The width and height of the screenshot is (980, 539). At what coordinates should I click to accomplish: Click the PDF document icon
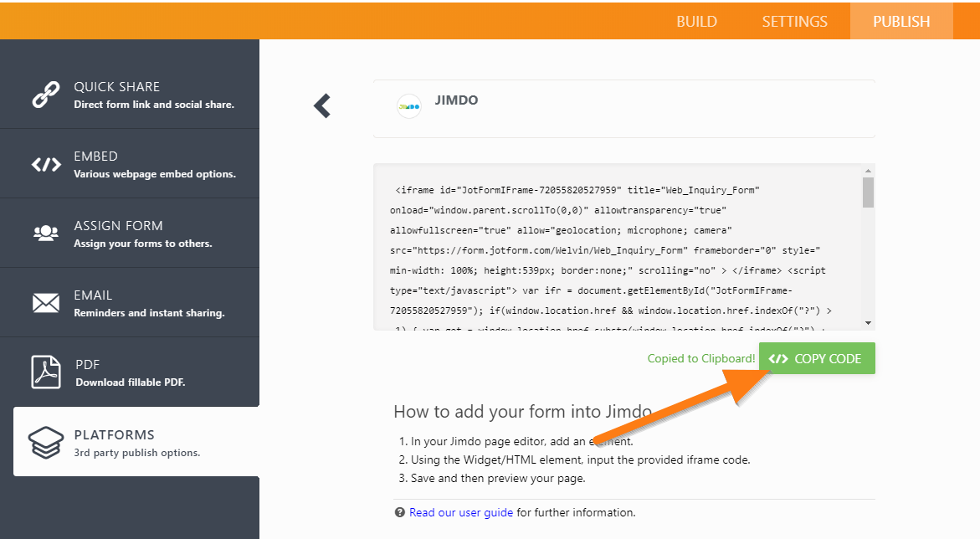tap(45, 372)
